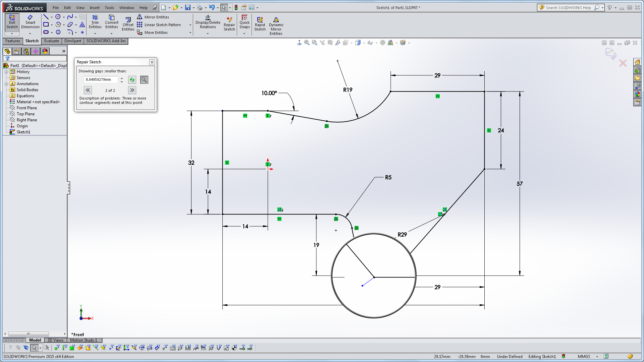Switch to the DimXpert ribbon tab

coord(73,41)
